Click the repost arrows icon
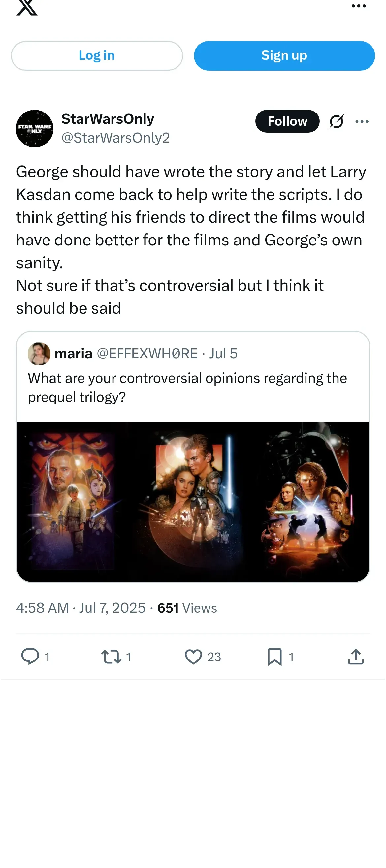This screenshot has width=386, height=868. (111, 657)
